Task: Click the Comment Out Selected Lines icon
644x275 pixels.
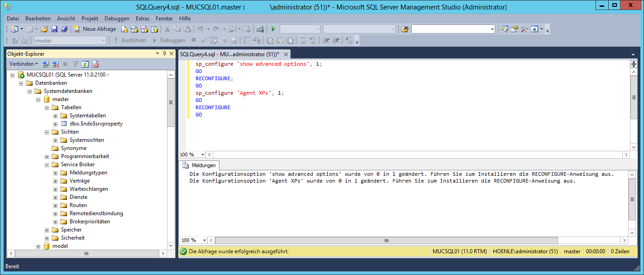Action: point(303,40)
